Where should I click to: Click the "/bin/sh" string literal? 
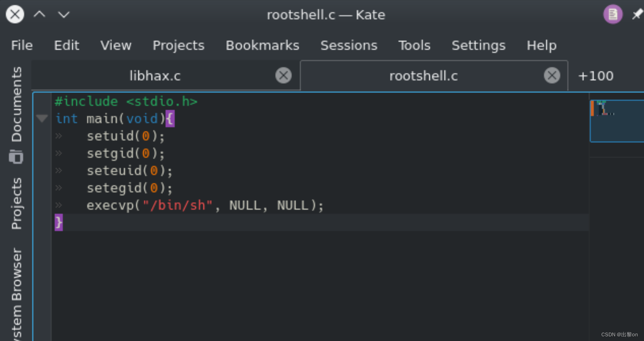pos(178,205)
